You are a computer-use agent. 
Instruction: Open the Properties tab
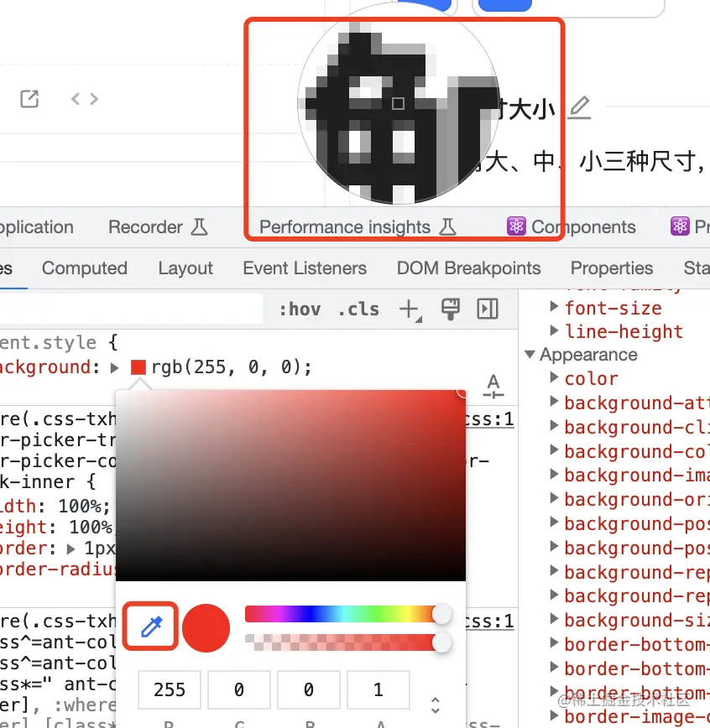click(612, 268)
